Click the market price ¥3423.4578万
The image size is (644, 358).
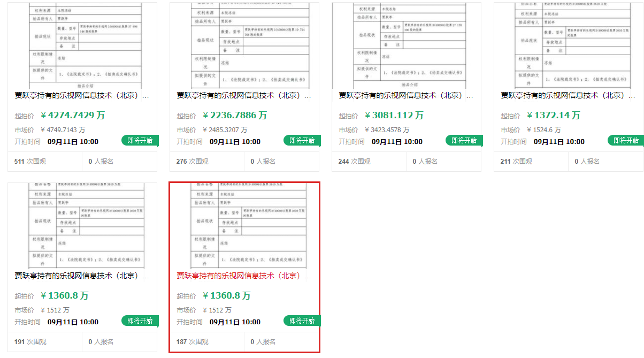tap(387, 130)
